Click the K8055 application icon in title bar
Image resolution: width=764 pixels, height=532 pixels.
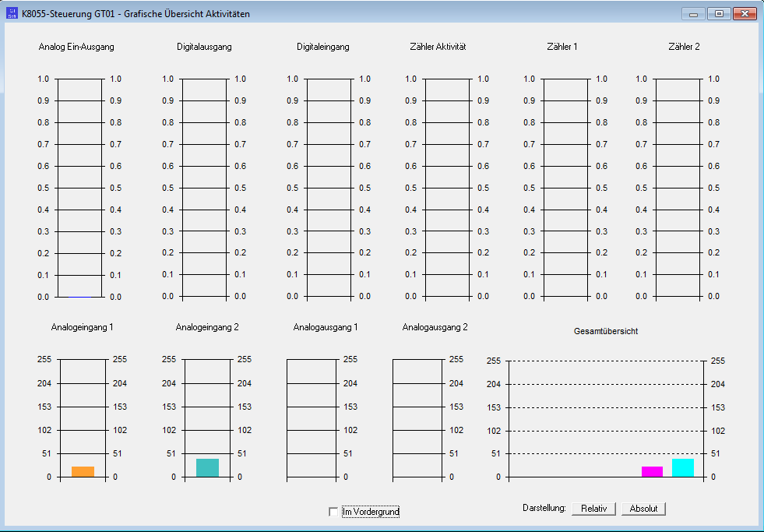[x=12, y=14]
